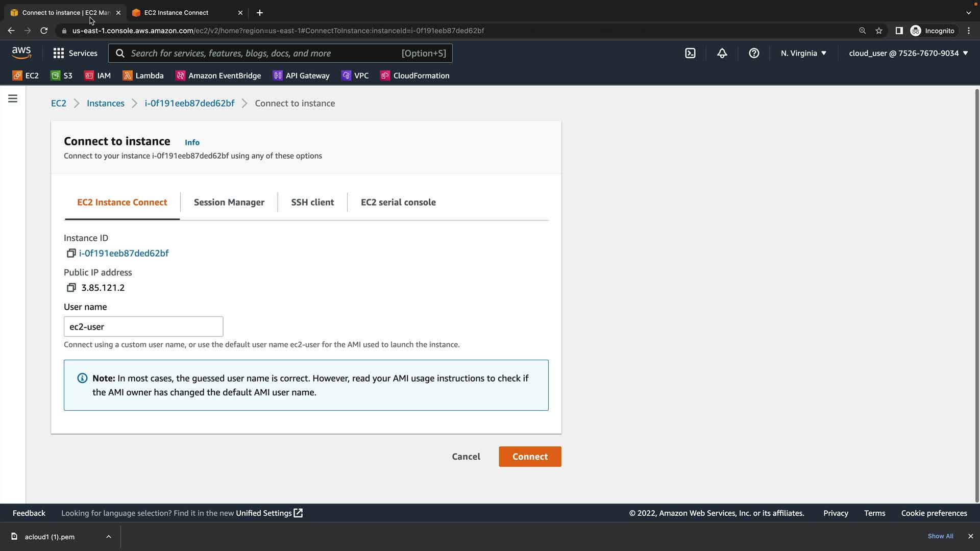This screenshot has height=551, width=980.
Task: Open the N. Virginia region dropdown
Action: 803,53
